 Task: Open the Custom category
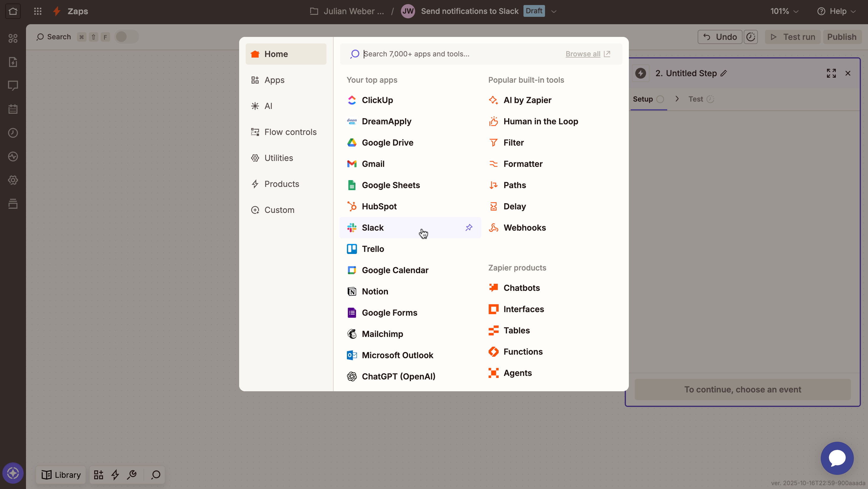(286, 210)
